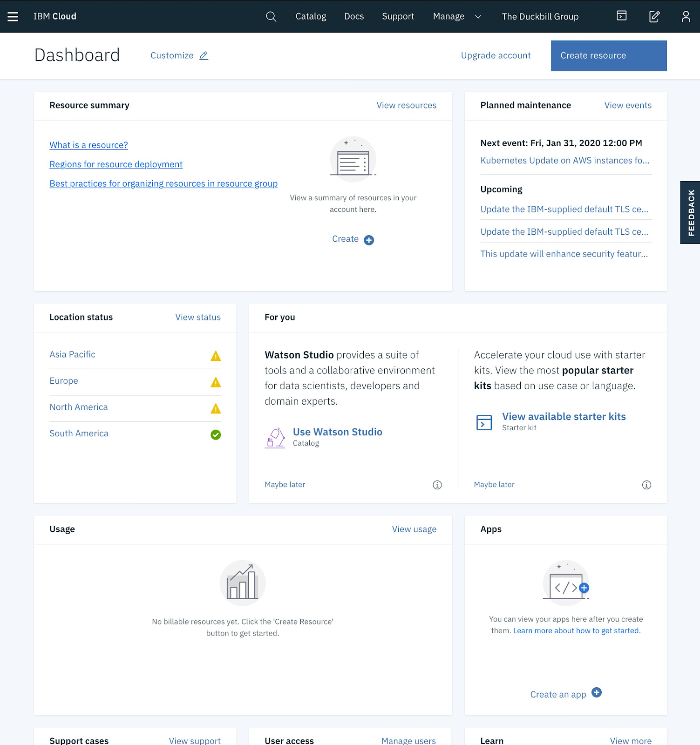Open the hamburger navigation menu
Image resolution: width=700 pixels, height=745 pixels.
point(13,17)
